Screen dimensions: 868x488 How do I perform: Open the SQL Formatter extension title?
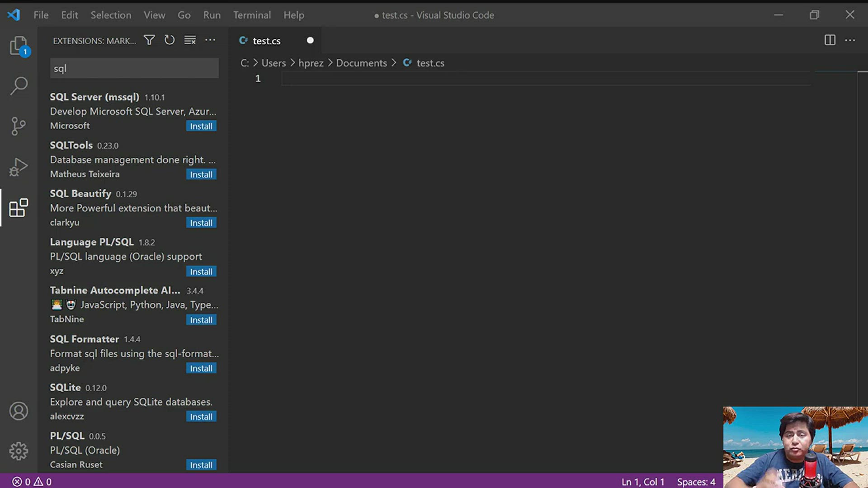coord(84,339)
